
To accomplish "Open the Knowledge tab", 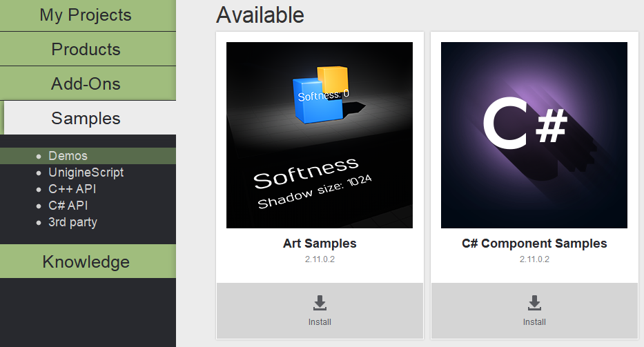I will point(86,261).
